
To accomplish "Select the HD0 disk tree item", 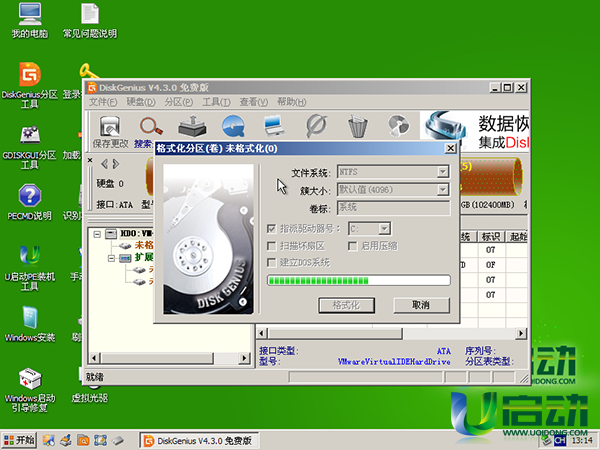I will [x=137, y=233].
